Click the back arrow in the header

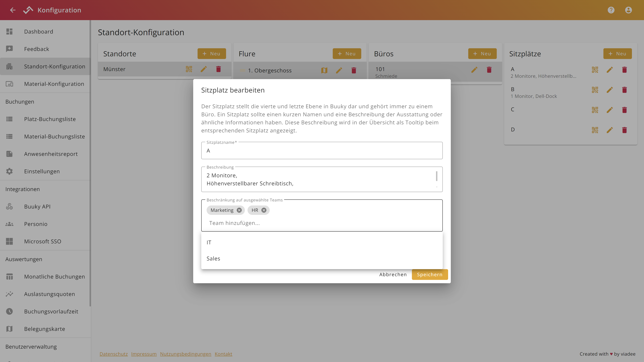[13, 10]
